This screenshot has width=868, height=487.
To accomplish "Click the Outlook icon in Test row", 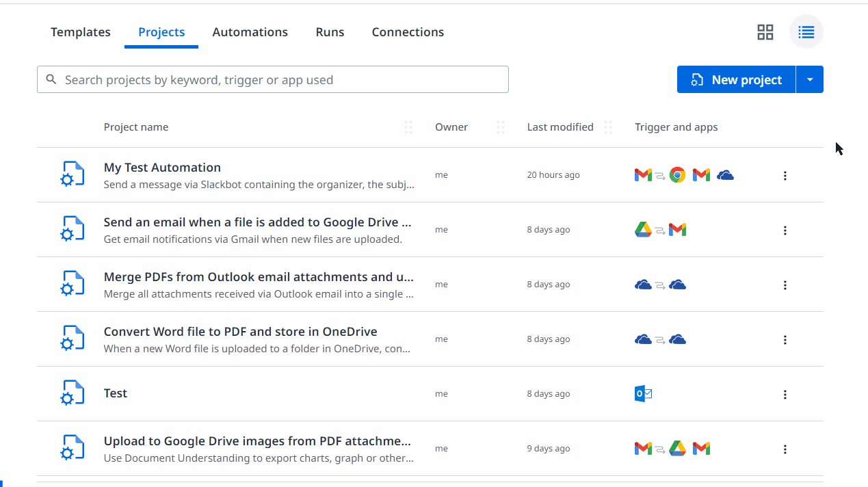I will pyautogui.click(x=643, y=394).
